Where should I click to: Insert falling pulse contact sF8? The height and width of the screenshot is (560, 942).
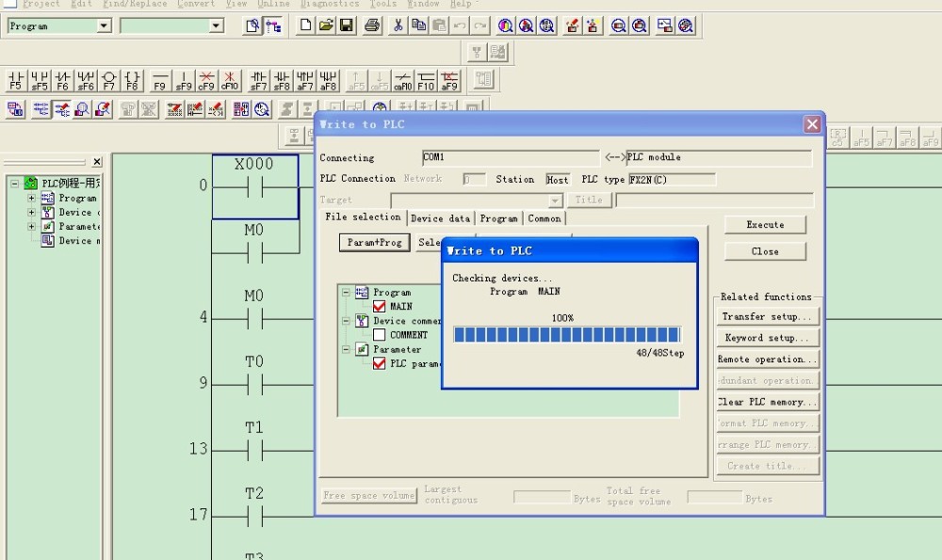coord(282,80)
